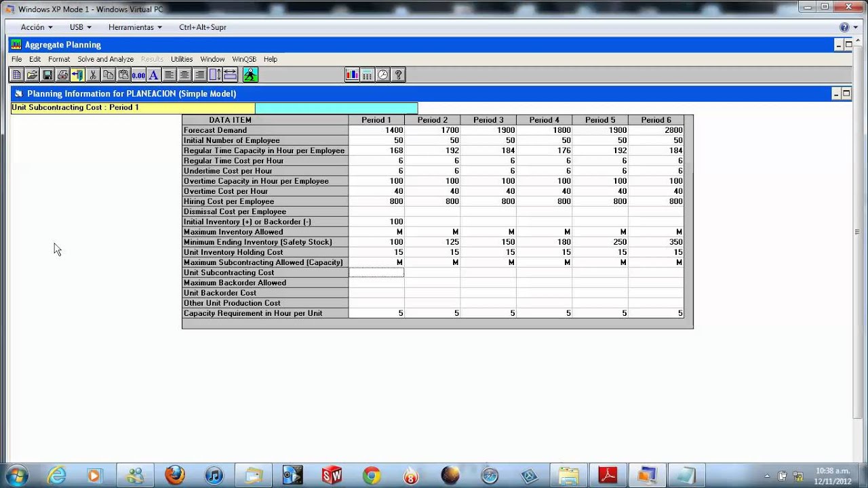The width and height of the screenshot is (868, 488).
Task: Click the New Problem toolbar icon
Action: point(17,75)
